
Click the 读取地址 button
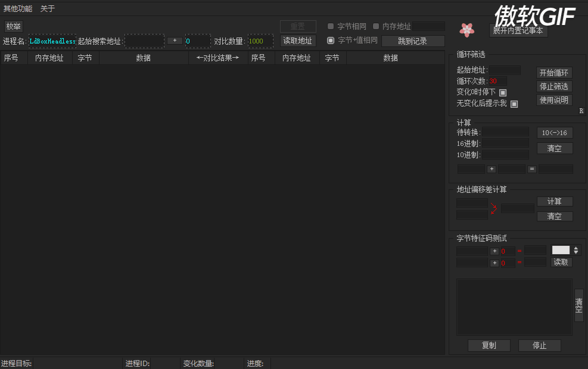(298, 41)
